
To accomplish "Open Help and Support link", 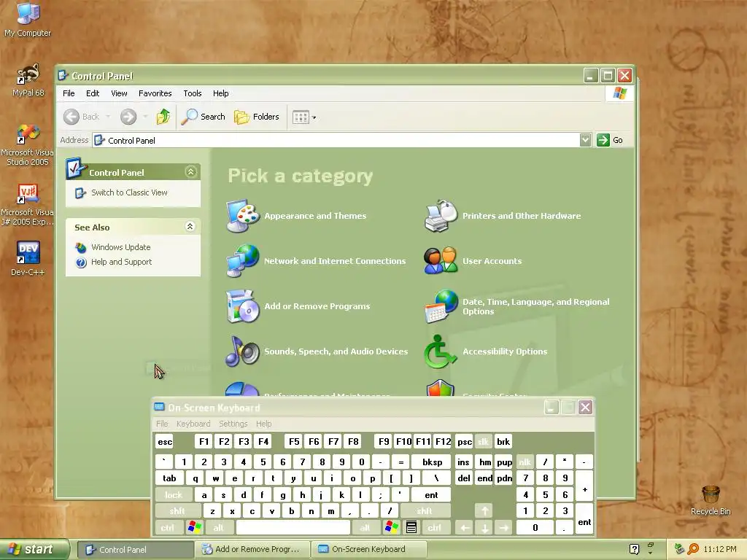I will (x=121, y=262).
